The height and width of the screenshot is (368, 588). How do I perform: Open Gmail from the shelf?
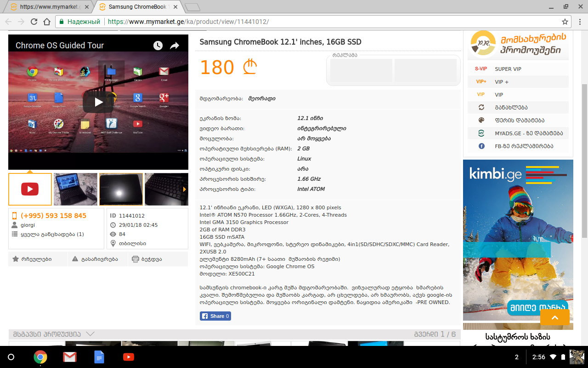tap(70, 357)
